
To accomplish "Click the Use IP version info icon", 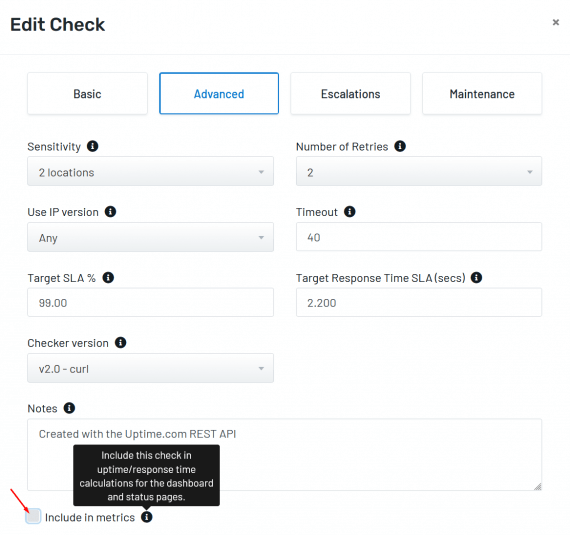I will (x=110, y=212).
